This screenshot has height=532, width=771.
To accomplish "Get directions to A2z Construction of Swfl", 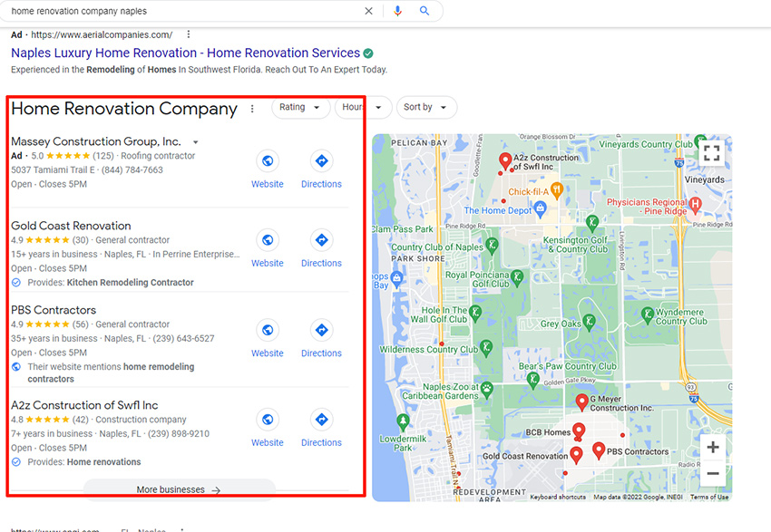I will click(322, 420).
